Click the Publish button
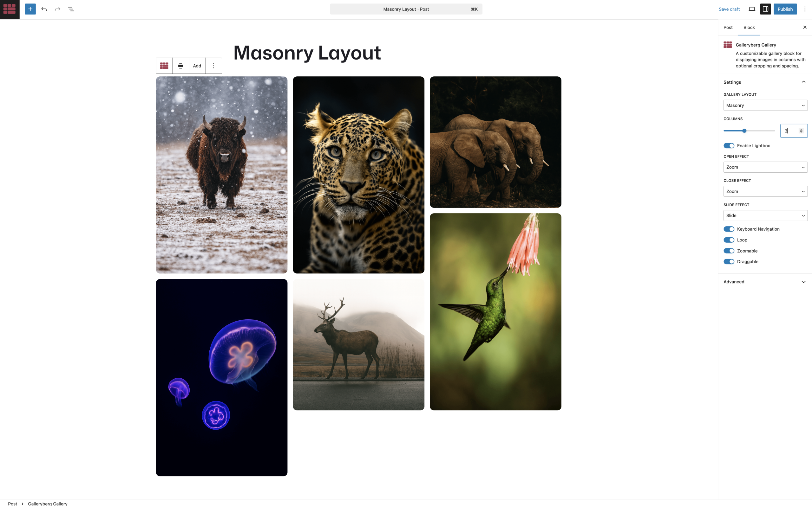The height and width of the screenshot is (506, 812). [x=785, y=9]
